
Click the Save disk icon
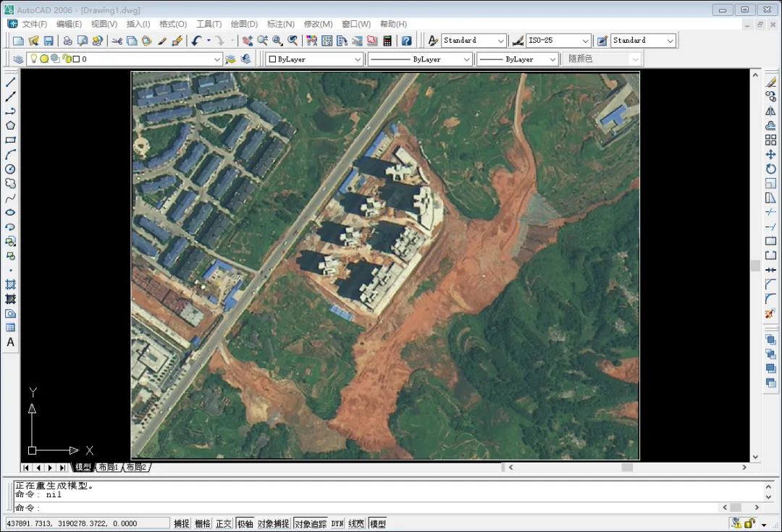[x=49, y=41]
